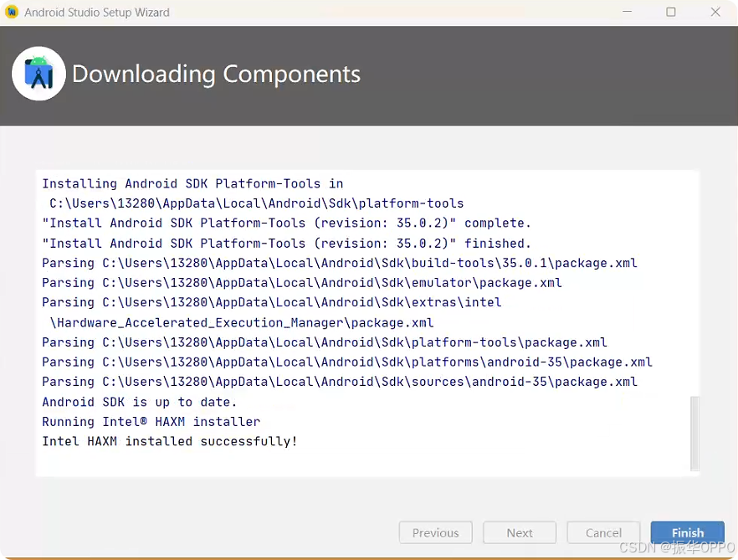Image resolution: width=738 pixels, height=560 pixels.
Task: Click the log panel vertical scrollbar
Action: [694, 434]
